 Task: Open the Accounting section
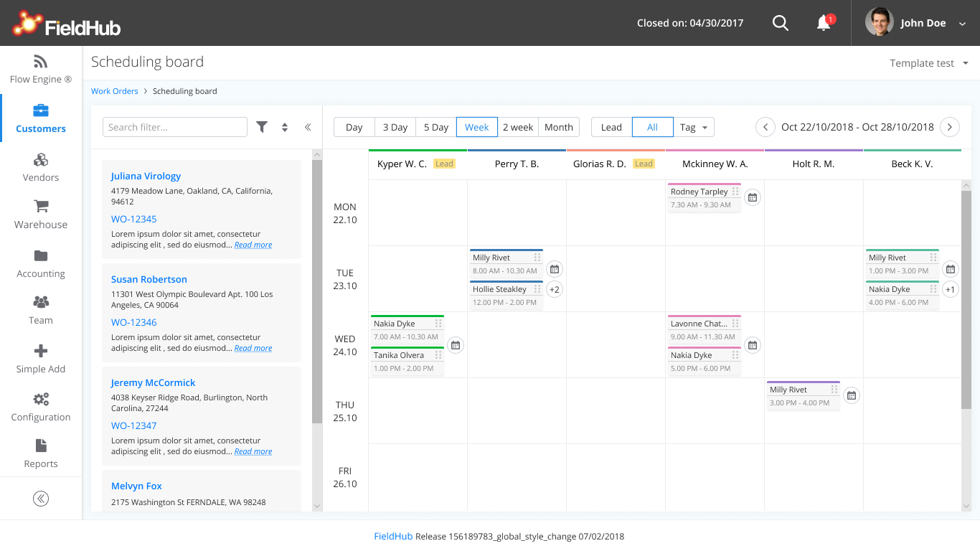pyautogui.click(x=40, y=264)
